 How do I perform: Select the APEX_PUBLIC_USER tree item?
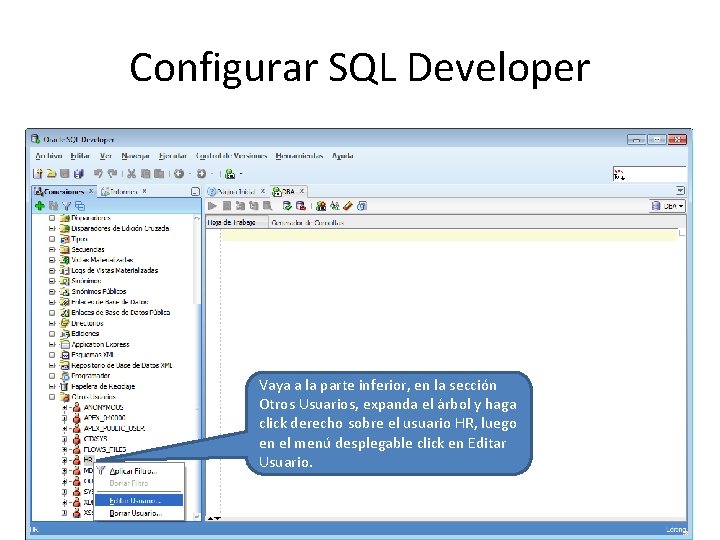tap(114, 428)
